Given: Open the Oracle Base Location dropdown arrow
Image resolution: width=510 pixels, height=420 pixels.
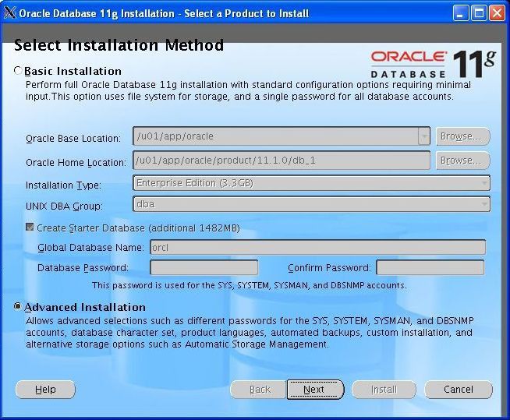Looking at the screenshot, I should [423, 136].
